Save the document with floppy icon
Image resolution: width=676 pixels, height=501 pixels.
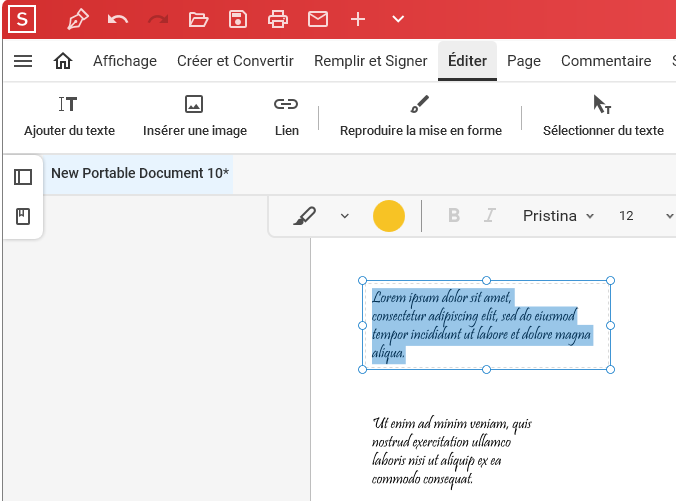[x=238, y=19]
